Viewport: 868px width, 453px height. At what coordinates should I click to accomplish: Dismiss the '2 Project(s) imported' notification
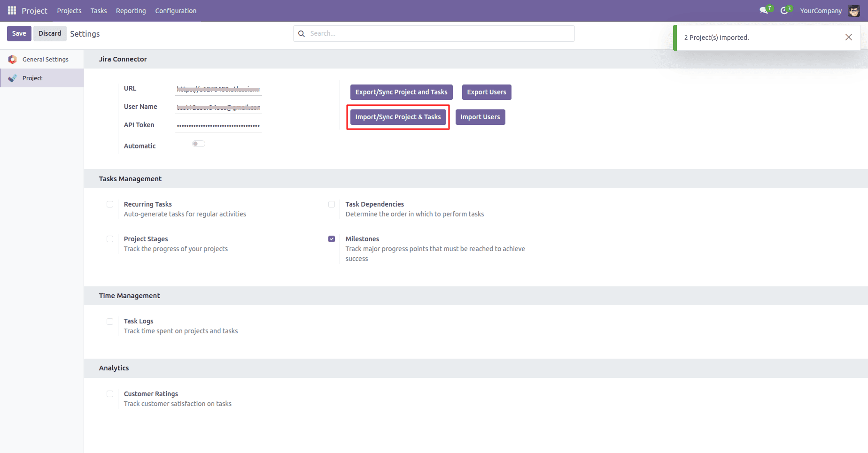pos(848,37)
